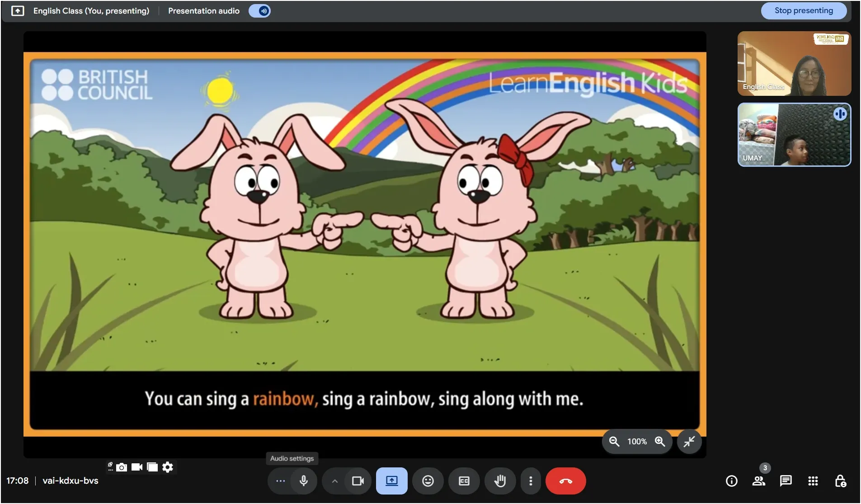Open meeting details info icon
Viewport: 861px width, 504px height.
point(731,480)
